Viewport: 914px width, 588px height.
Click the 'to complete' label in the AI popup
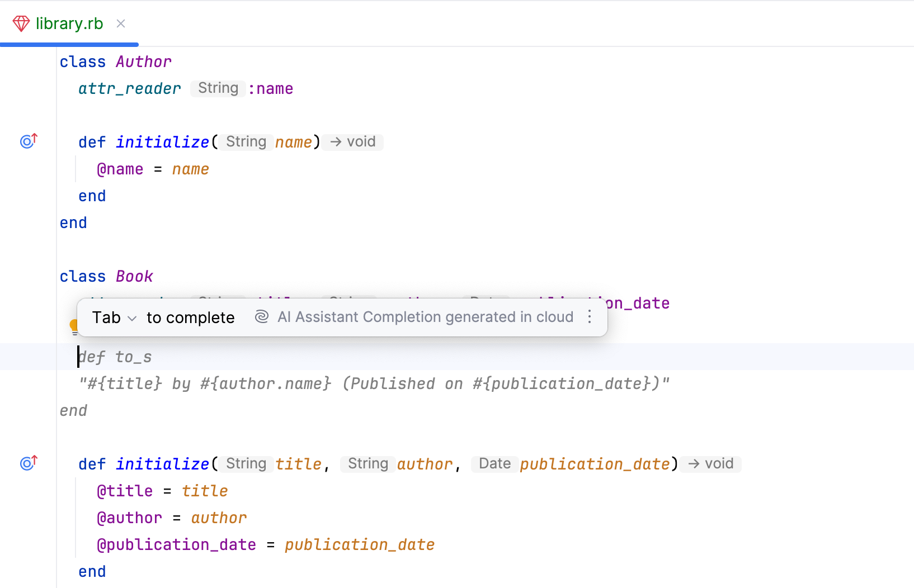click(x=190, y=317)
